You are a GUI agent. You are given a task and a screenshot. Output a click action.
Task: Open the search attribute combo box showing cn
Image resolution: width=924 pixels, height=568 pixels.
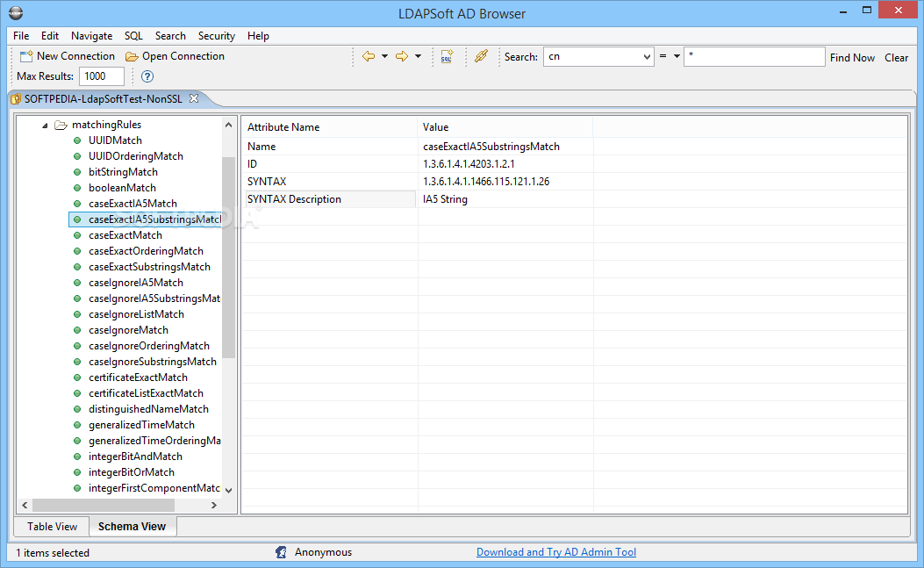598,56
